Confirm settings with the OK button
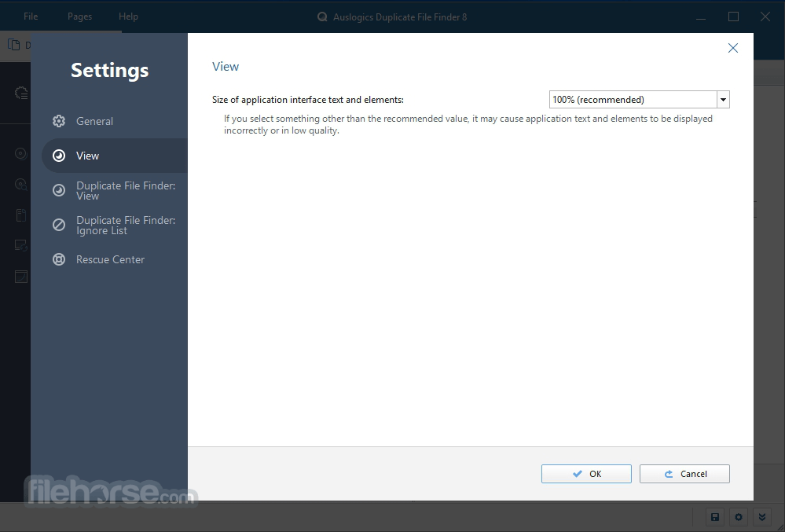785x532 pixels. pyautogui.click(x=586, y=474)
